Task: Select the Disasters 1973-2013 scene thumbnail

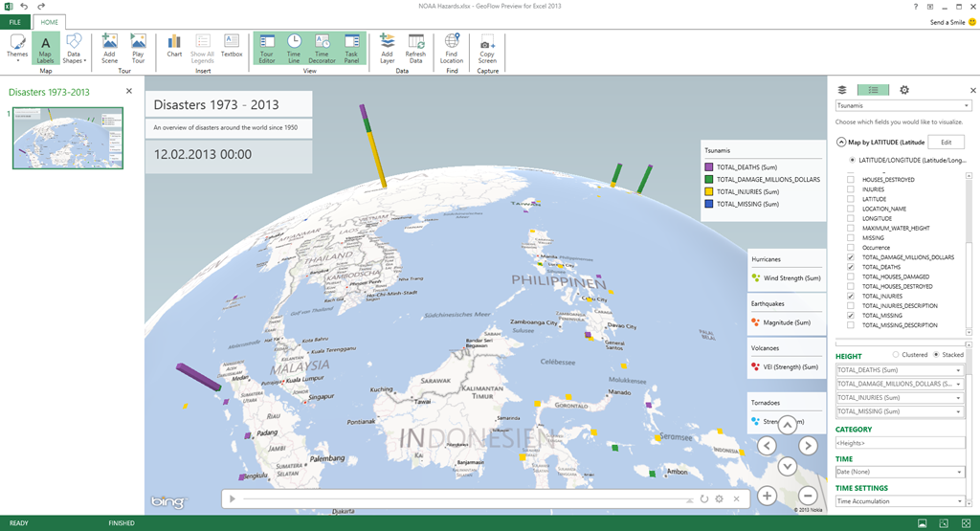Action: [67, 138]
